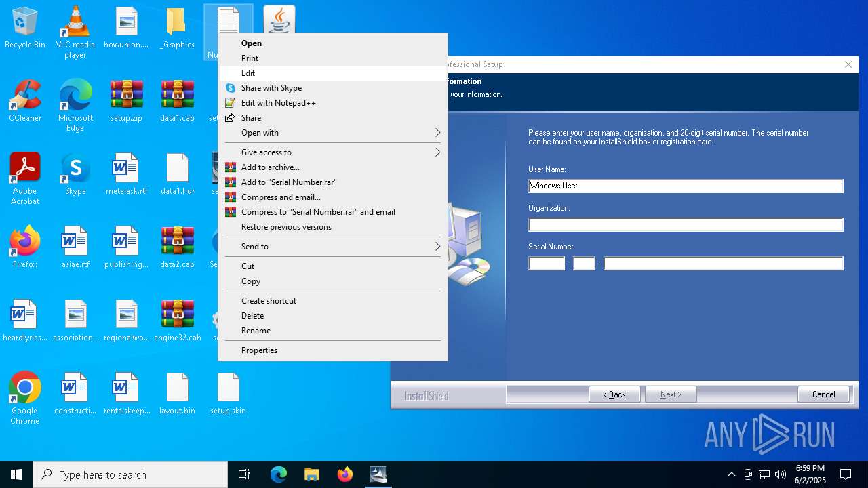The image size is (868, 488).
Task: Select the heardlyrics Word document icon
Action: pyautogui.click(x=25, y=321)
